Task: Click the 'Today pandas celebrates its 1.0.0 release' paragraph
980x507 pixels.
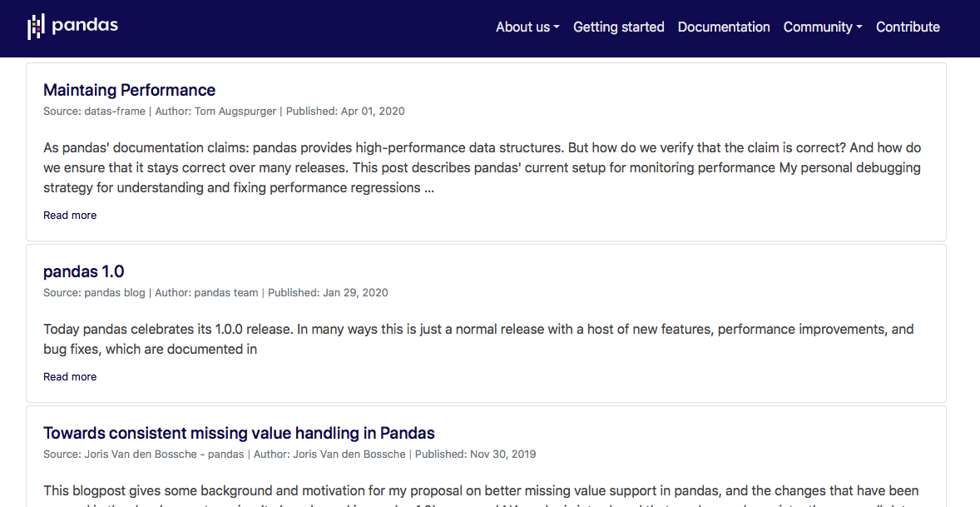Action: (x=478, y=339)
